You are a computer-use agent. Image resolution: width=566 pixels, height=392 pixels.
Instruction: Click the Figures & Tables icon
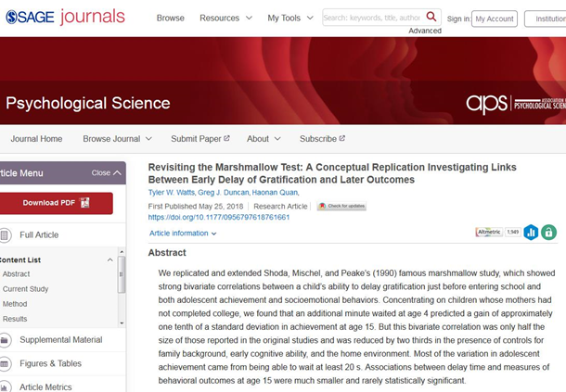point(6,363)
